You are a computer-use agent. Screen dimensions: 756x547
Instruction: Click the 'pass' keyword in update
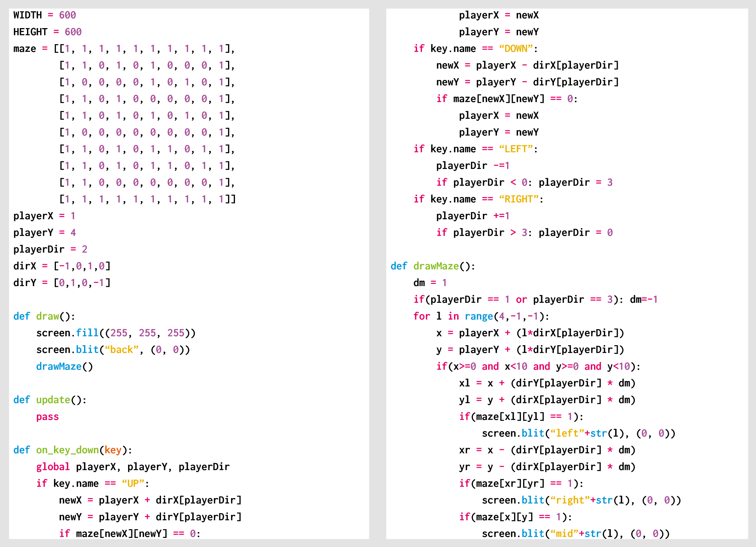[x=47, y=417]
